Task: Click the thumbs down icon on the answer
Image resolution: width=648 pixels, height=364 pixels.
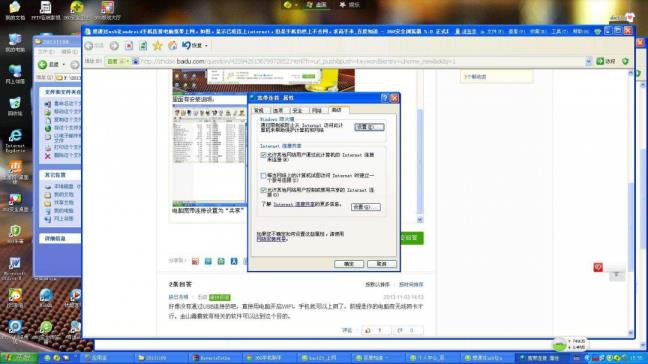Action: (x=400, y=330)
